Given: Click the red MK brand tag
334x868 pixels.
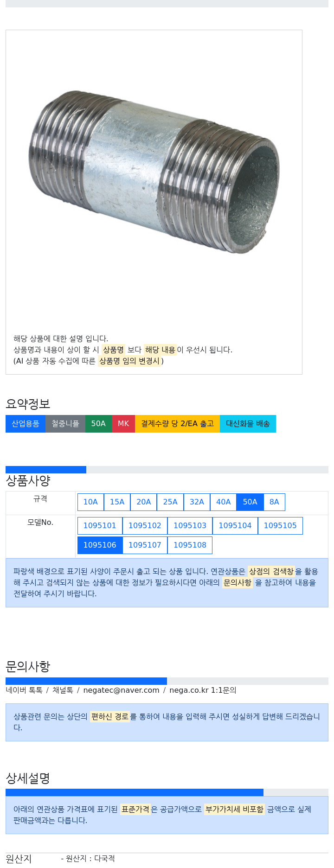Looking at the screenshot, I should 123,424.
